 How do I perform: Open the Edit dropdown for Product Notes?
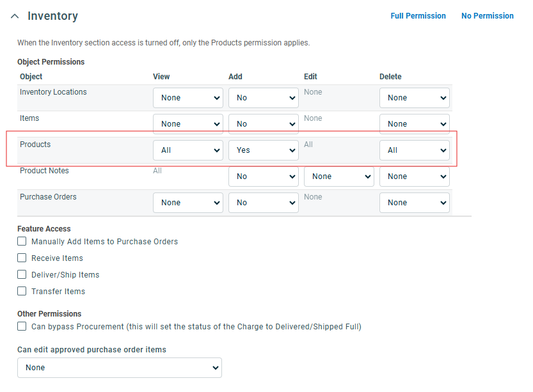click(x=338, y=176)
